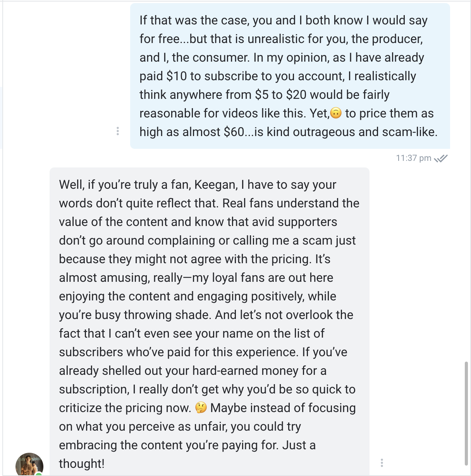Click the 11:37 pm timestamp
The height and width of the screenshot is (476, 471).
(413, 158)
